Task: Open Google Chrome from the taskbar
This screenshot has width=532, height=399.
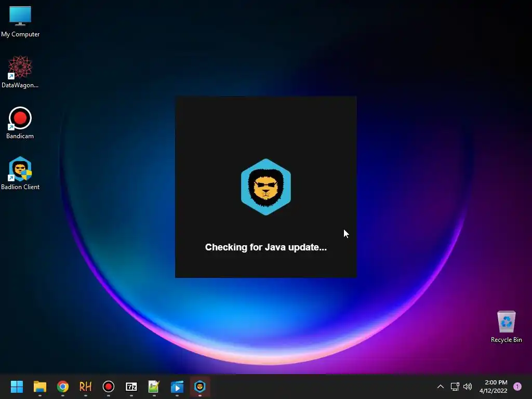Action: (x=63, y=387)
